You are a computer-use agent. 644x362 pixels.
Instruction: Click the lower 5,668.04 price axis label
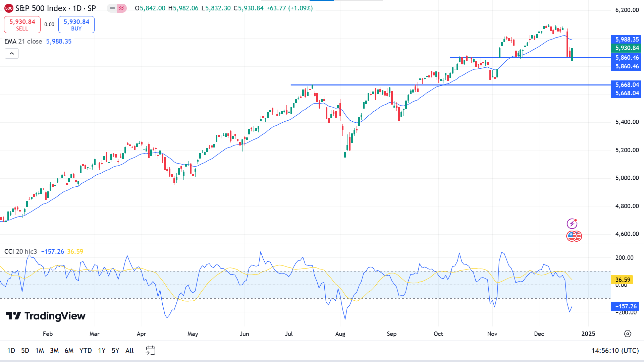pyautogui.click(x=626, y=93)
